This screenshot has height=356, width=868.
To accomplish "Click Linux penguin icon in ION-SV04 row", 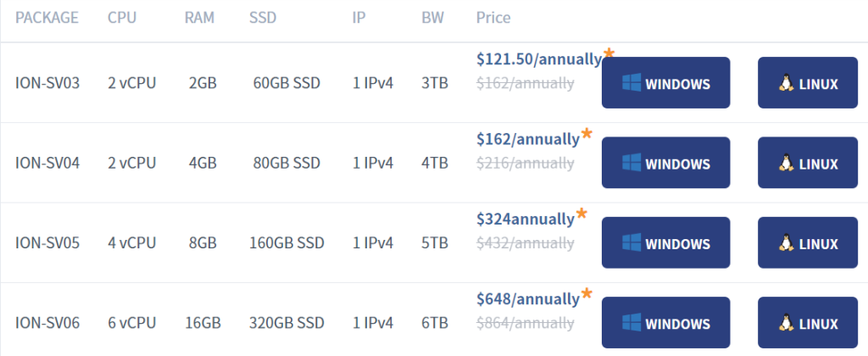I will (786, 163).
